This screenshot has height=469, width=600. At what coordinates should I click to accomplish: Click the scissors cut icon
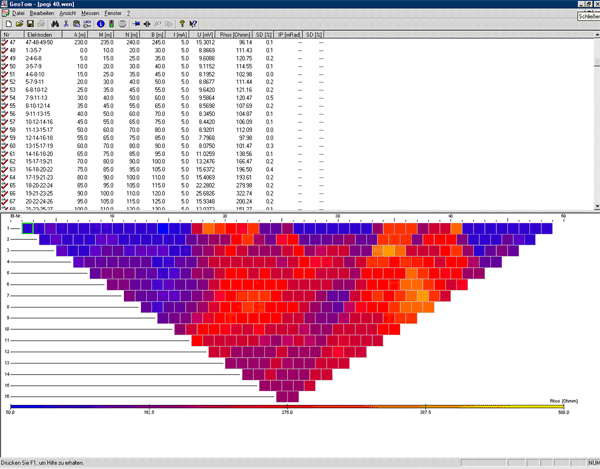66,23
